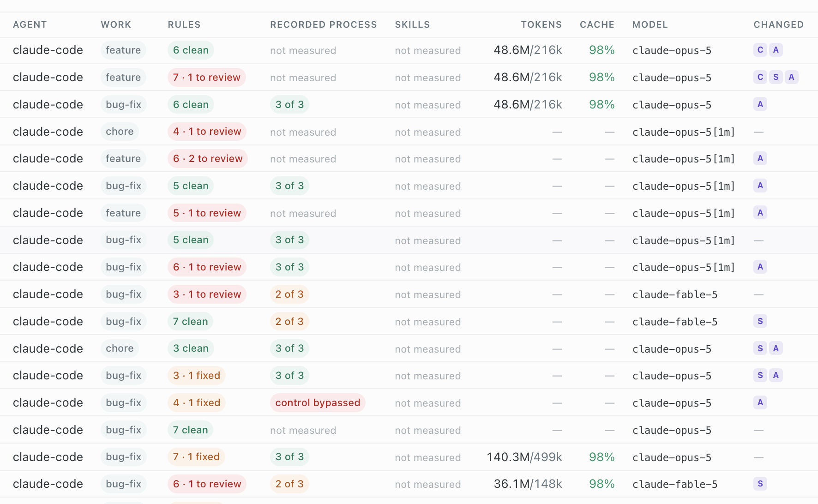Click the A badge in the 6 · 2 to review row
818x504 pixels.
point(760,158)
